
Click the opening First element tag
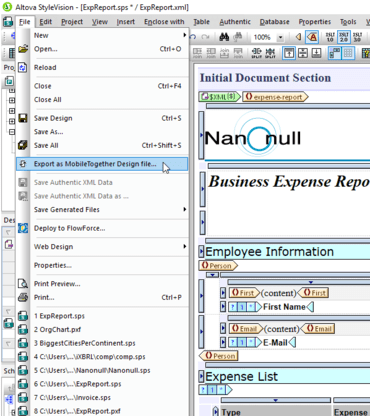[x=244, y=293]
